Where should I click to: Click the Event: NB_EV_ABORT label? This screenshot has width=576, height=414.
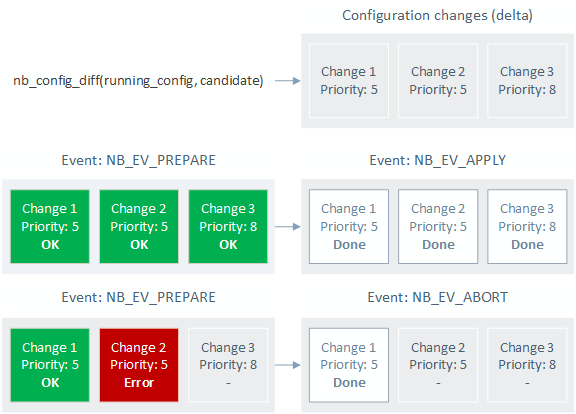tap(438, 297)
